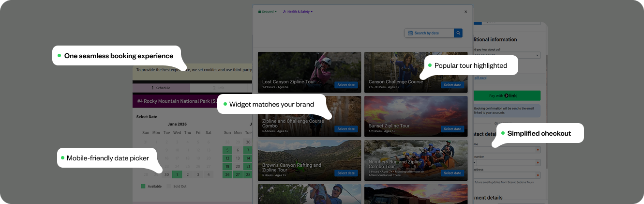The image size is (644, 204).
Task: Click the Numbers Run and Zipline Combo Tour title
Action: (396, 164)
